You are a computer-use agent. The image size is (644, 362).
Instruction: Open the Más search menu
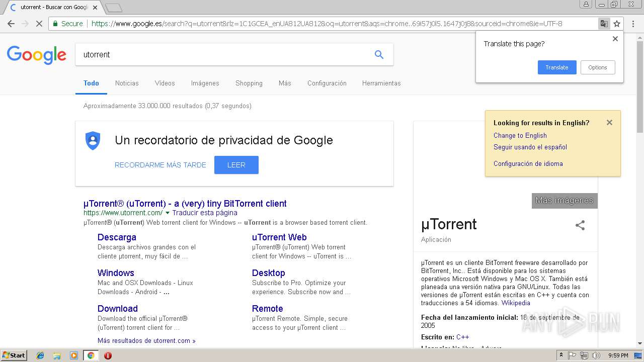(285, 83)
